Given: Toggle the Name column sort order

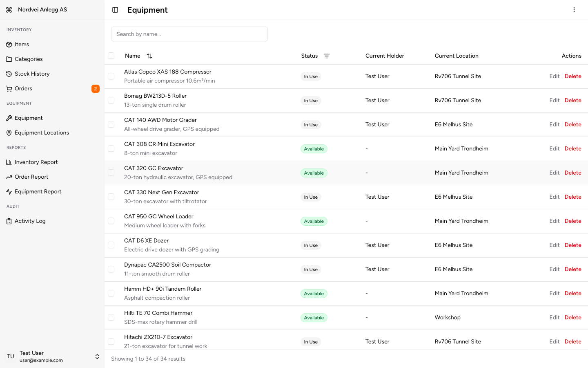Looking at the screenshot, I should point(149,56).
